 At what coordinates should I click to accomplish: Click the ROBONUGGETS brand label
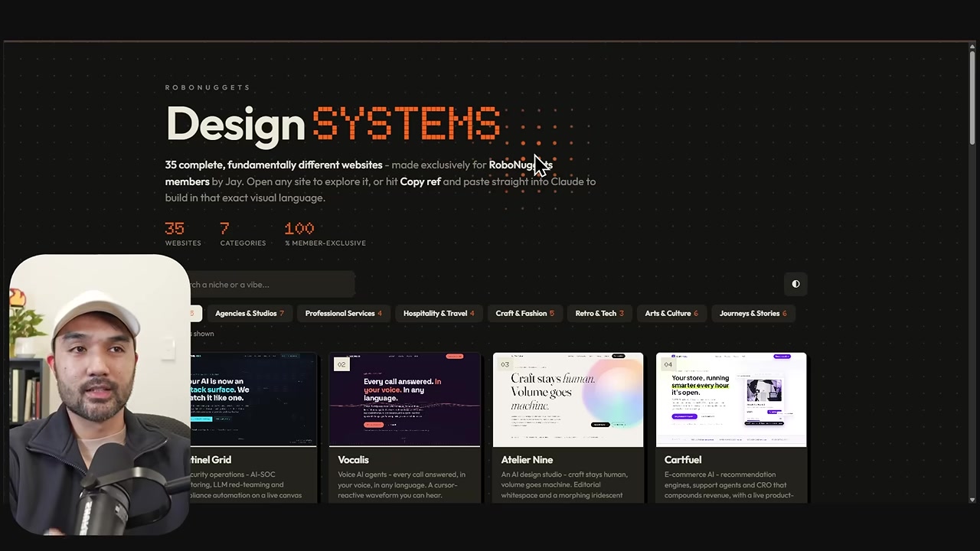[x=207, y=87]
